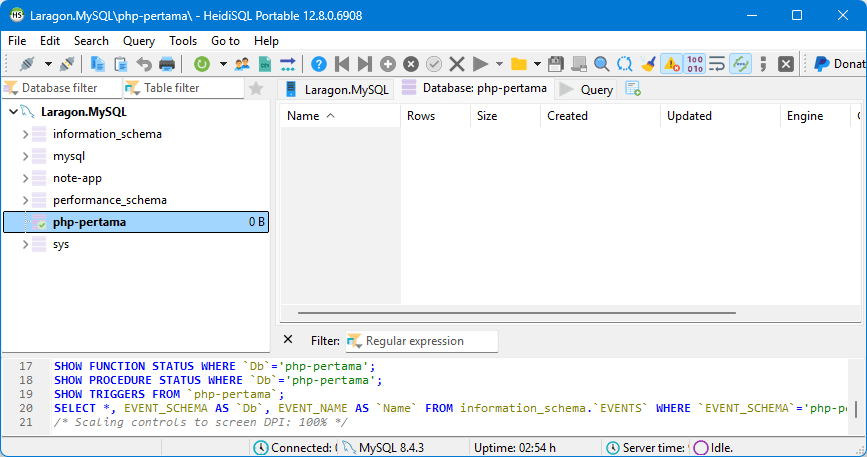Image resolution: width=867 pixels, height=457 pixels.
Task: Toggle the green brackets toolbar button
Action: 740,64
